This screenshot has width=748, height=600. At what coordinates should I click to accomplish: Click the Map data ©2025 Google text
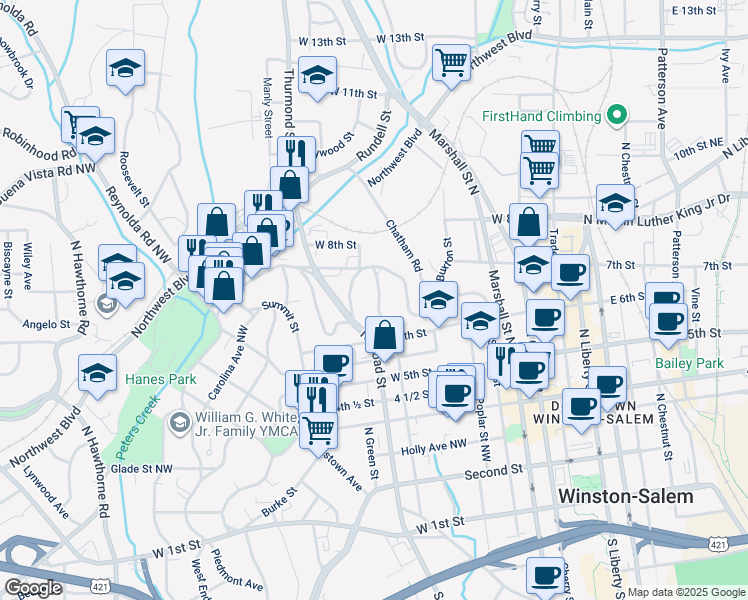click(x=686, y=592)
